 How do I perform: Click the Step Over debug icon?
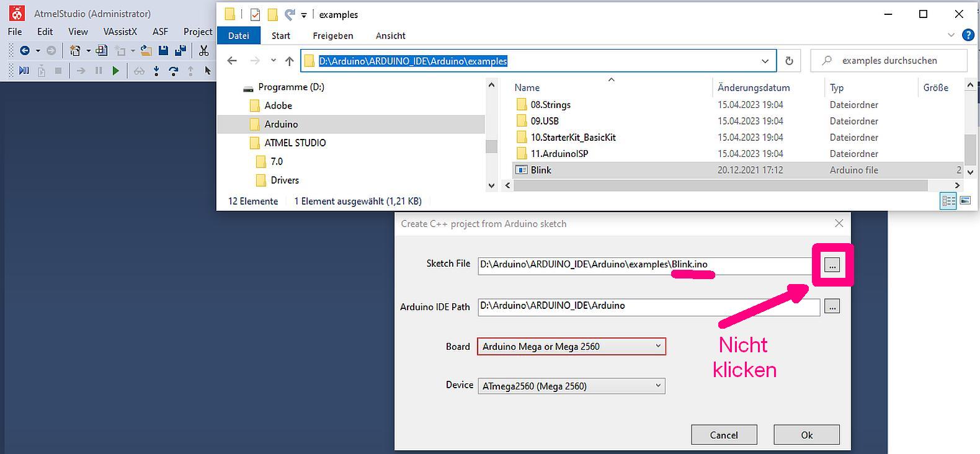pyautogui.click(x=174, y=71)
